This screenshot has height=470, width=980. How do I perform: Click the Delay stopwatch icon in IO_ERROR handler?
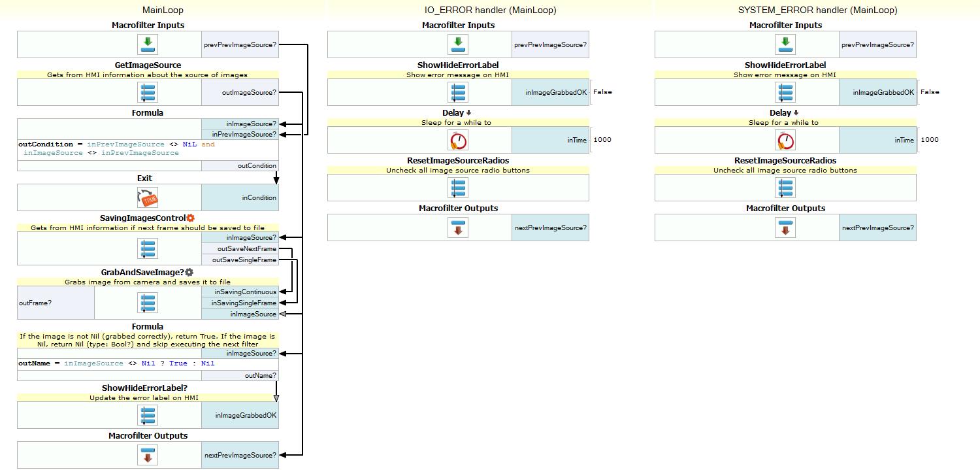(459, 140)
